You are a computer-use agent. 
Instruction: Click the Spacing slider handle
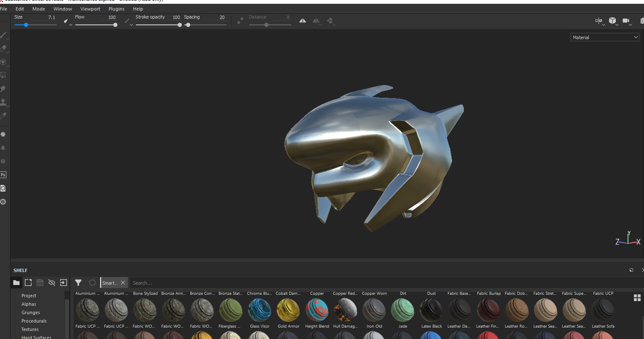(188, 25)
